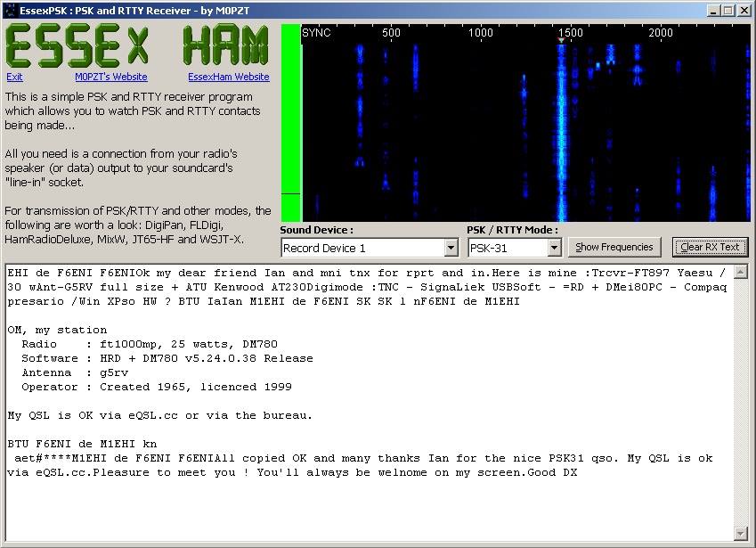Screen dimensions: 756x548
Task: Click the 'Sound Device :' label
Action: pyautogui.click(x=316, y=230)
